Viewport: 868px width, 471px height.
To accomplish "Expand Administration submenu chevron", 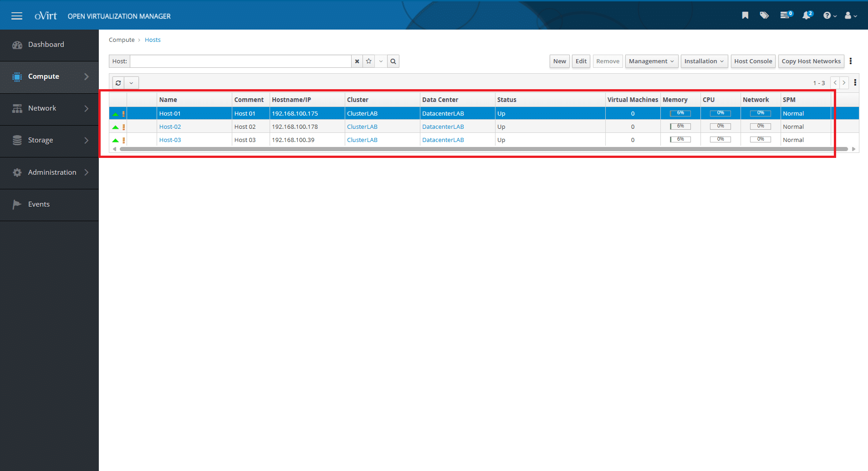I will (87, 172).
